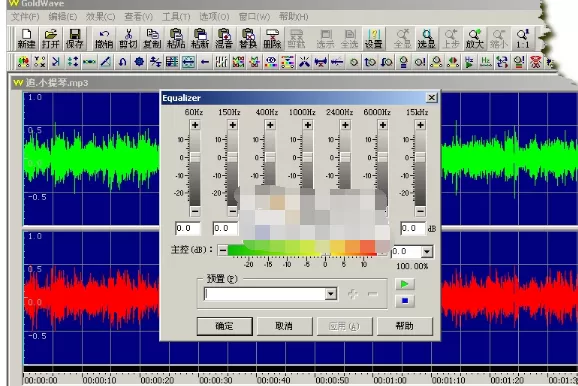Open the 主控 master dB value dropdown
578x386 pixels.
pos(427,252)
